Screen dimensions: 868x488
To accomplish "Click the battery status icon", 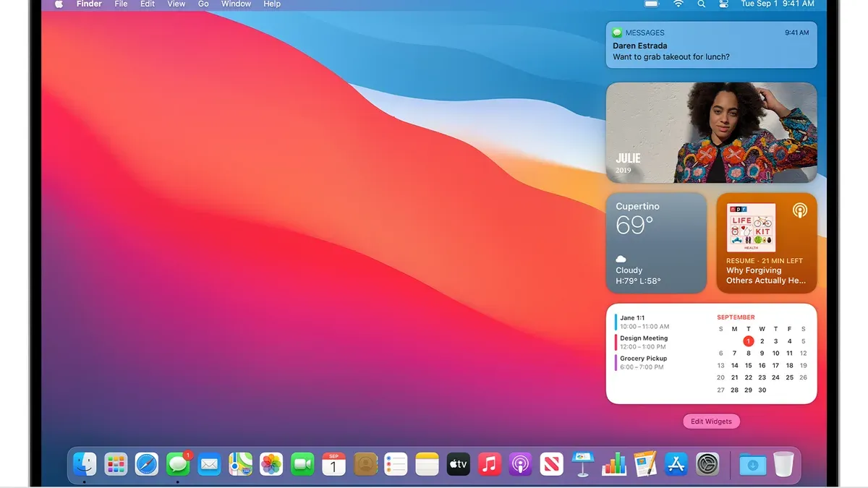I will (x=652, y=4).
